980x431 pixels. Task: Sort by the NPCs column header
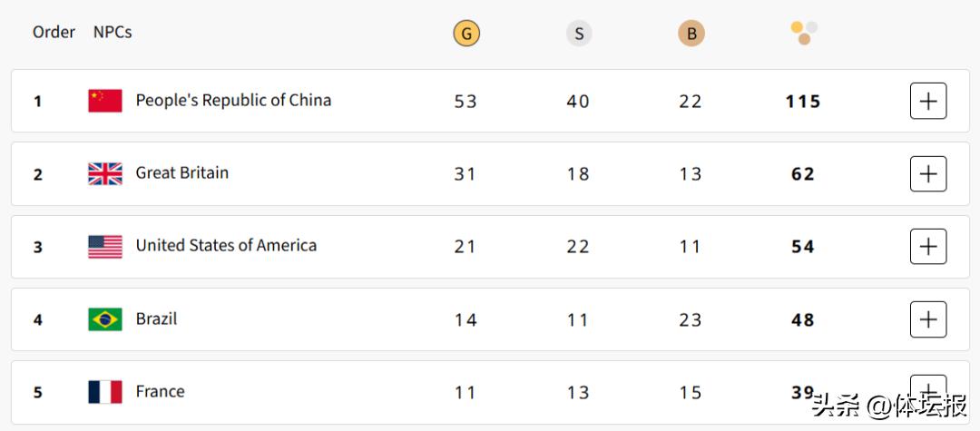tap(113, 32)
